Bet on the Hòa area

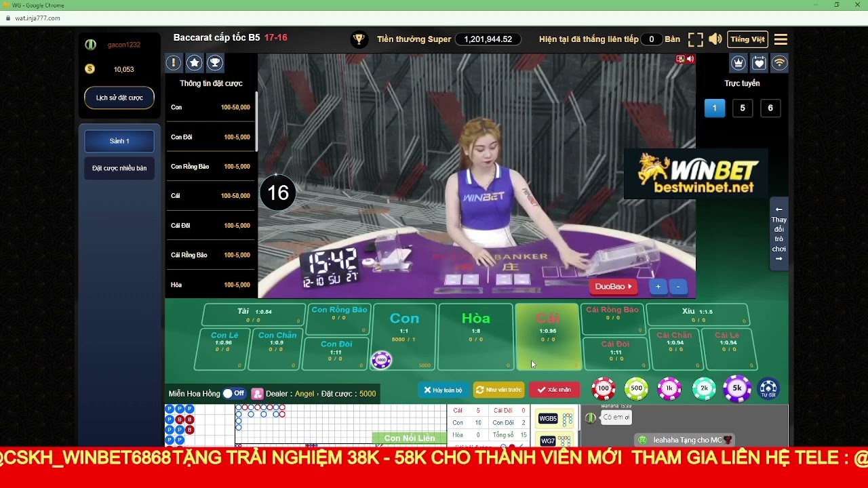point(475,337)
